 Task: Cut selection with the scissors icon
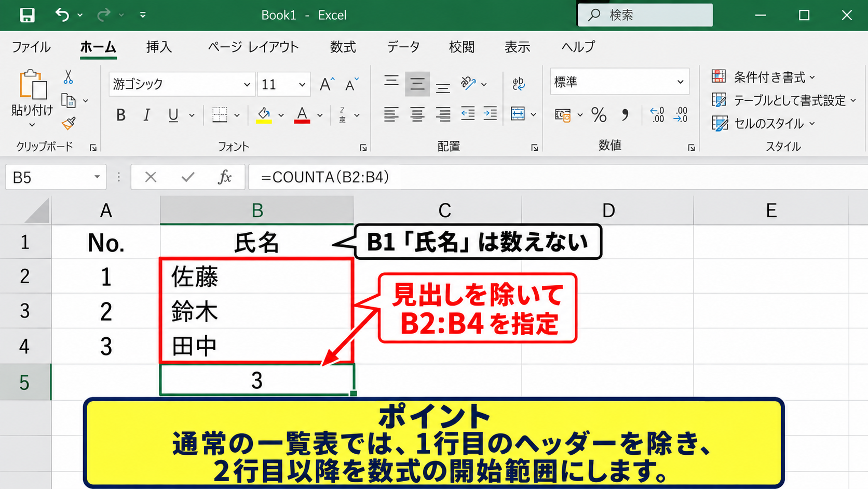[68, 77]
